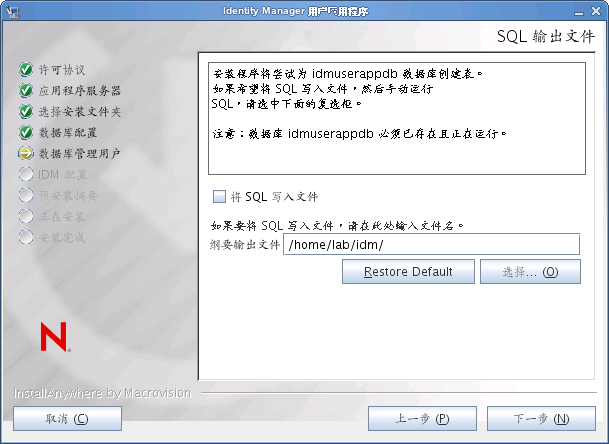
Task: Click the 选择... (O) browse button
Action: pos(530,272)
